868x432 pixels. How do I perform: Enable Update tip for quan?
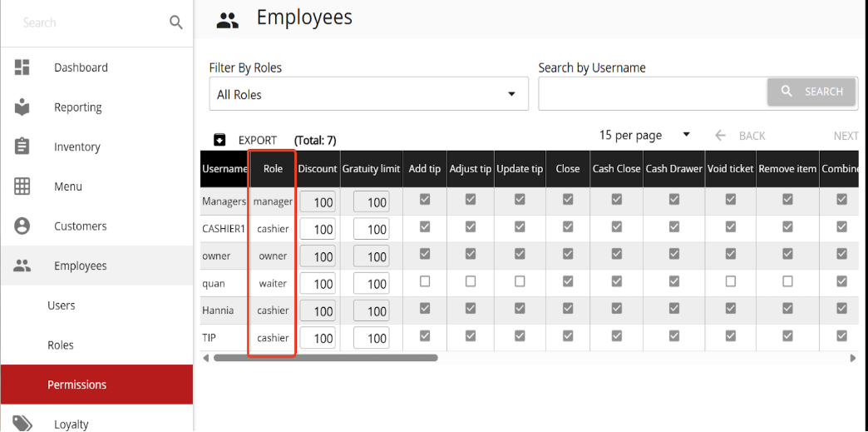click(x=520, y=281)
